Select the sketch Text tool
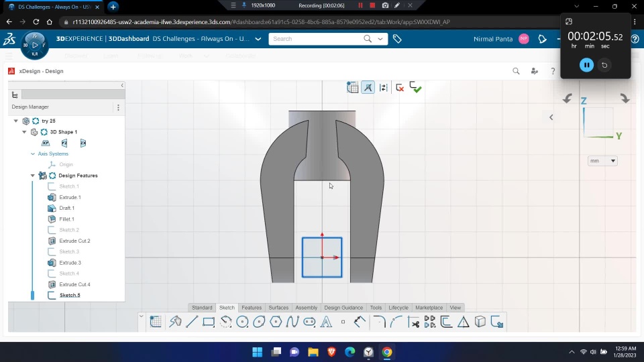Image resolution: width=644 pixels, height=362 pixels. 326,322
